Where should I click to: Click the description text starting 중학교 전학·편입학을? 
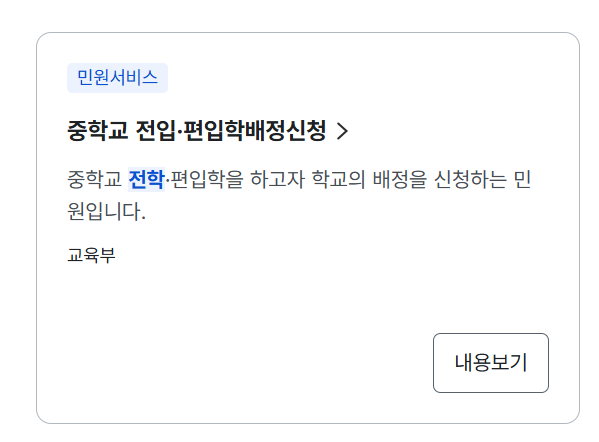299,195
